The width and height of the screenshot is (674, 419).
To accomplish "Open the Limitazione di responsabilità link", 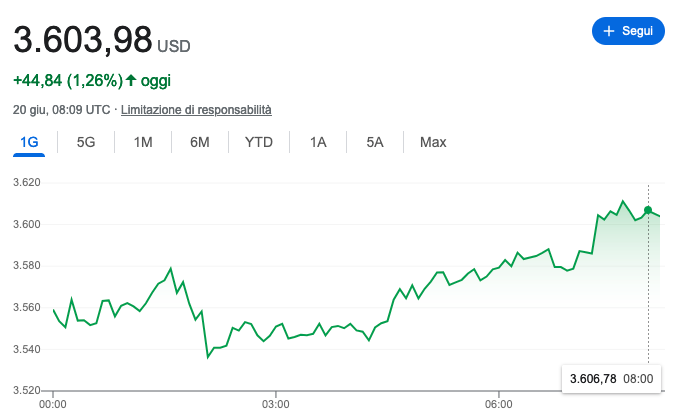I will tap(196, 110).
